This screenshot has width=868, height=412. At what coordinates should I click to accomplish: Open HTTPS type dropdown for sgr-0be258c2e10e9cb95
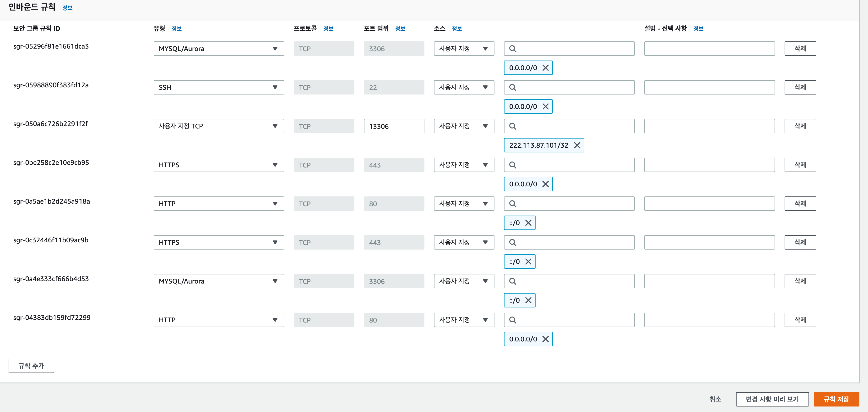(x=219, y=165)
